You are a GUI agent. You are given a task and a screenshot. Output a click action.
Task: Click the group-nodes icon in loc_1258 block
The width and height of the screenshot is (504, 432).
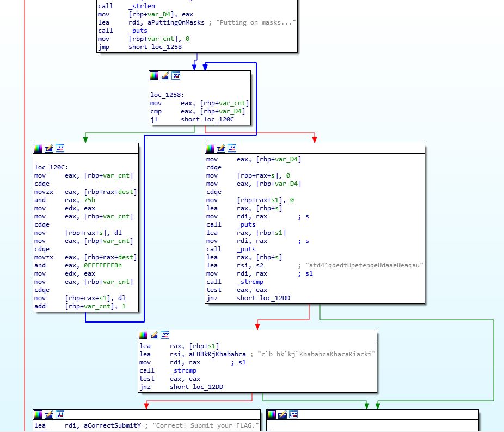click(176, 76)
